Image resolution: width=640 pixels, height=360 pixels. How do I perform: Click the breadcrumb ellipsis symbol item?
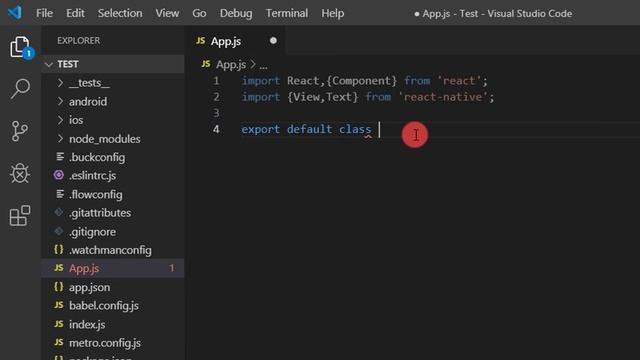(x=263, y=65)
